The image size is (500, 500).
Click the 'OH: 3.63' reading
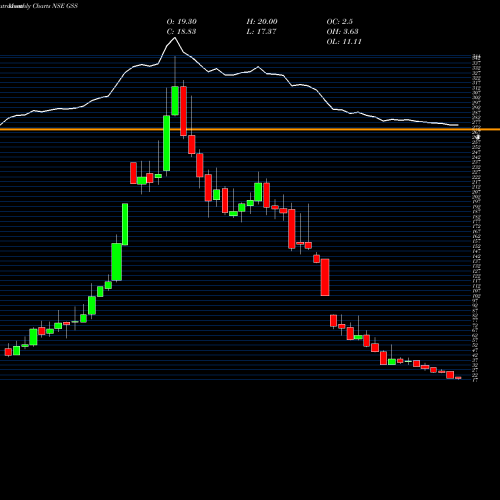coord(343,32)
